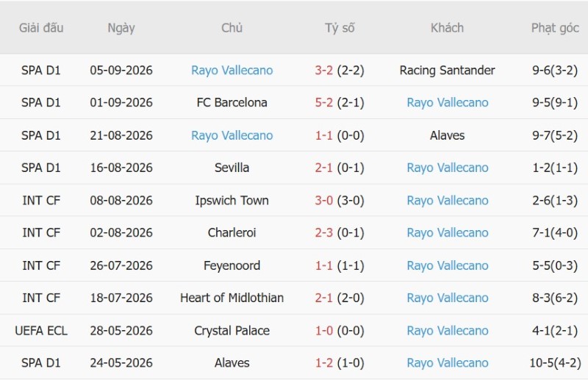Click the Giải đấu column header
Screen dimensions: 588x383
(x=41, y=28)
